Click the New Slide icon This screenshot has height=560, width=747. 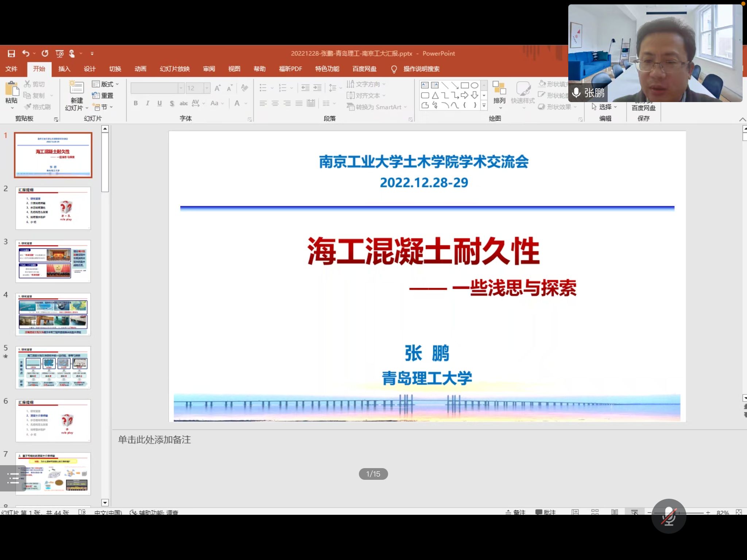(x=77, y=88)
